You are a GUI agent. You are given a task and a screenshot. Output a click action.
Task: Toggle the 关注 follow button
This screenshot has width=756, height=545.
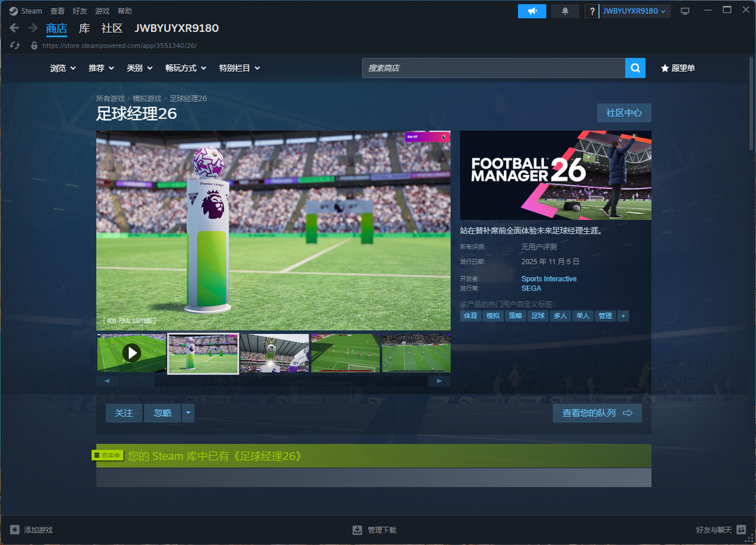(124, 413)
